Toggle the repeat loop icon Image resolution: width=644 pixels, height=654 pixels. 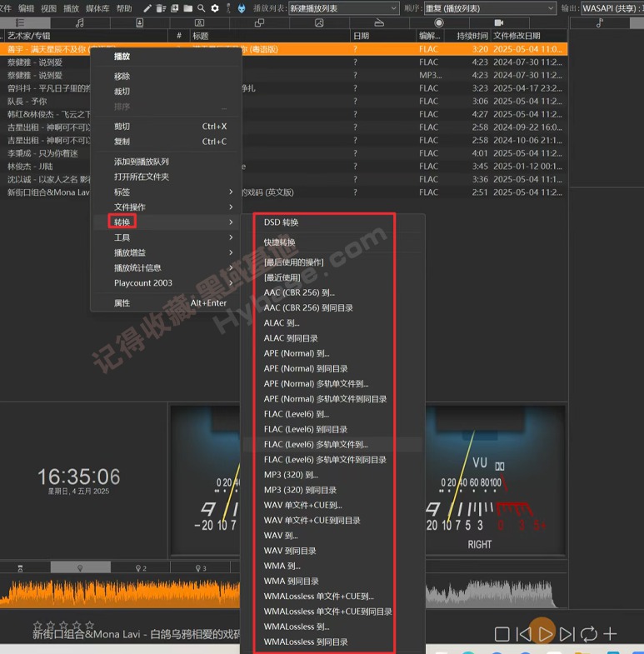coord(588,634)
